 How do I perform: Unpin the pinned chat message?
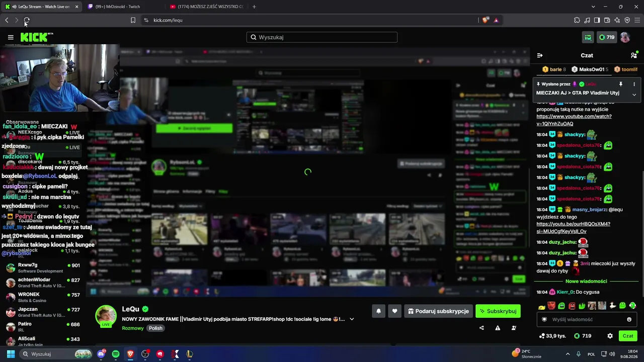(620, 84)
